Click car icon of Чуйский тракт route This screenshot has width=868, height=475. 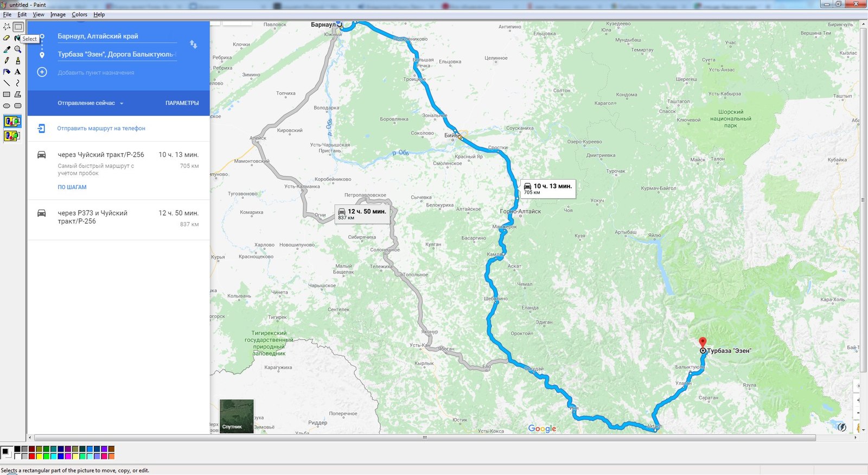coord(42,155)
